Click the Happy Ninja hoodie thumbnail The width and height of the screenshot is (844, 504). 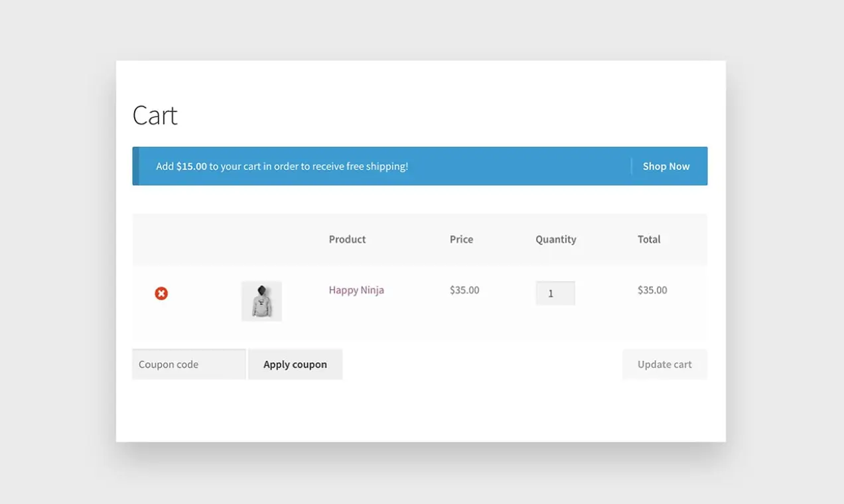tap(261, 301)
